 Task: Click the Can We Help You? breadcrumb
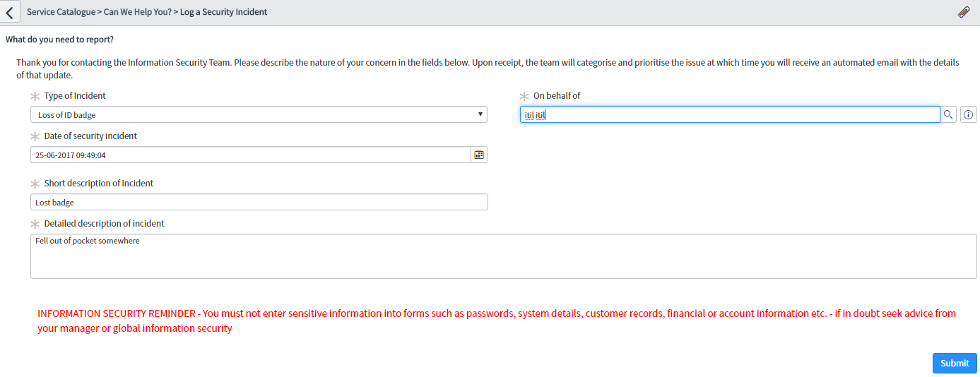pos(136,12)
